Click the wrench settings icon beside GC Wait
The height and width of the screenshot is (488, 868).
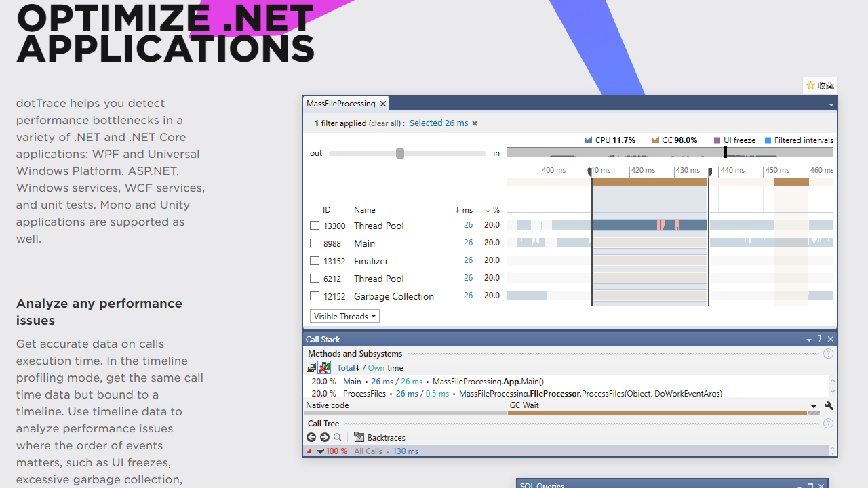(828, 405)
